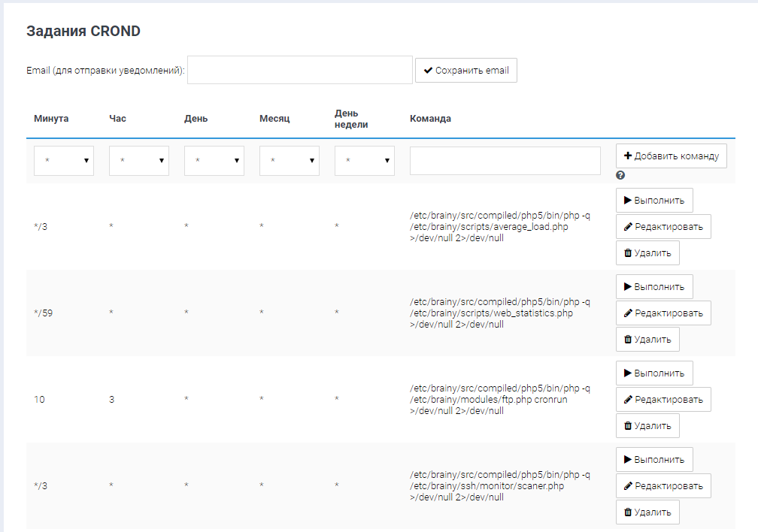Screen dimensions: 758x532
Task: Edit the scaner.php monitor entry
Action: (x=663, y=486)
